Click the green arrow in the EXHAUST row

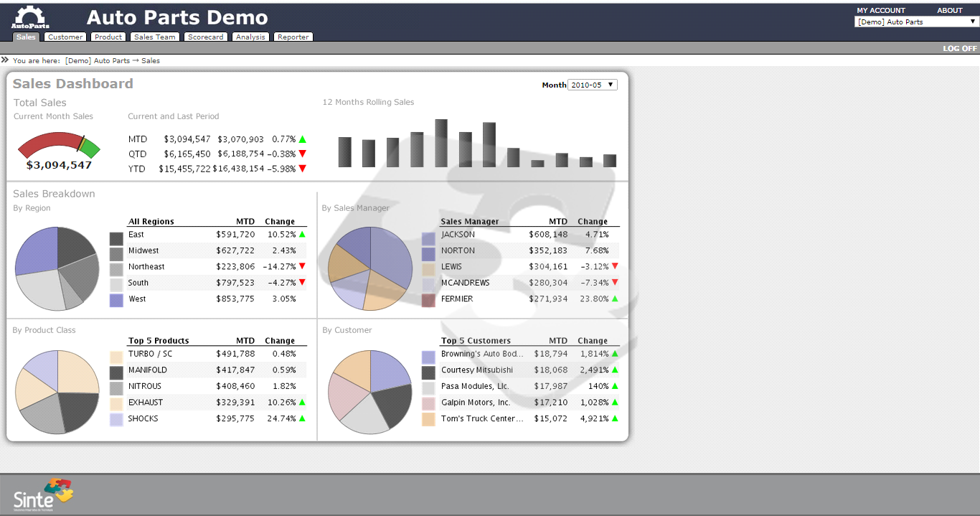click(302, 402)
